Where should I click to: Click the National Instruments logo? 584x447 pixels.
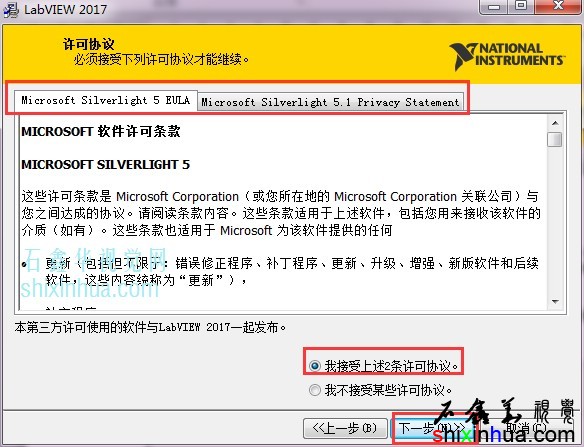[507, 56]
